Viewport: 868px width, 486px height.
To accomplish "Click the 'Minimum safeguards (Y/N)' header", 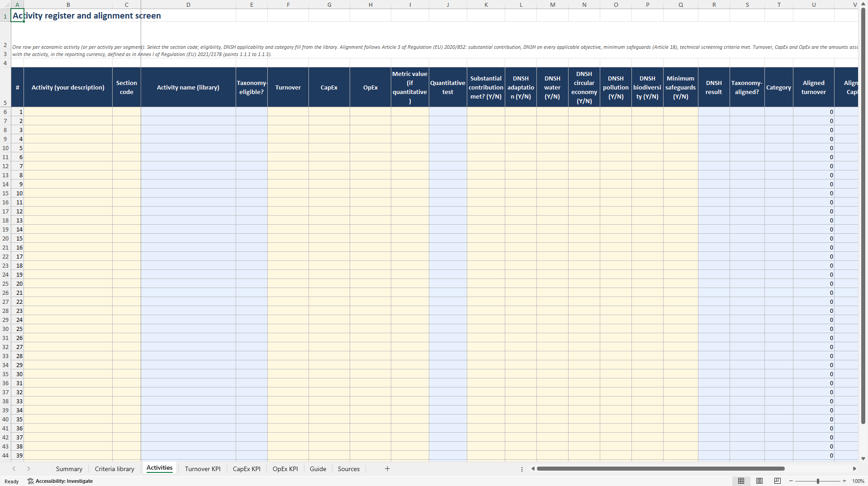I will [x=680, y=87].
